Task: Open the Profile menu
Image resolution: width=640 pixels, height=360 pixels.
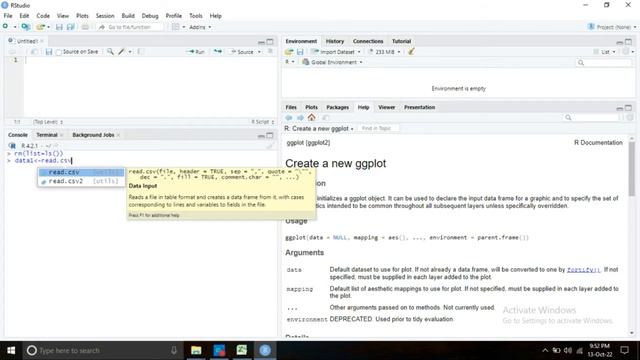Action: tap(173, 16)
